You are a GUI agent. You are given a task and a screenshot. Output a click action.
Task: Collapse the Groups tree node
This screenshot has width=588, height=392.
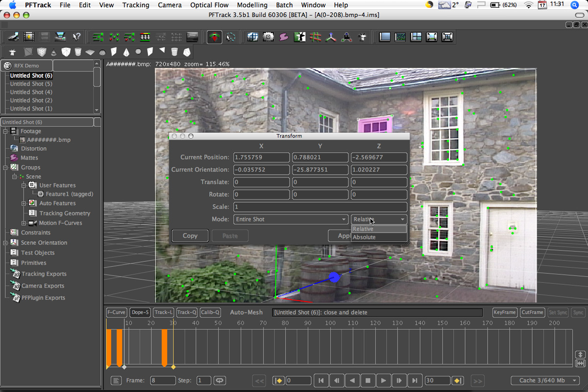click(5, 167)
